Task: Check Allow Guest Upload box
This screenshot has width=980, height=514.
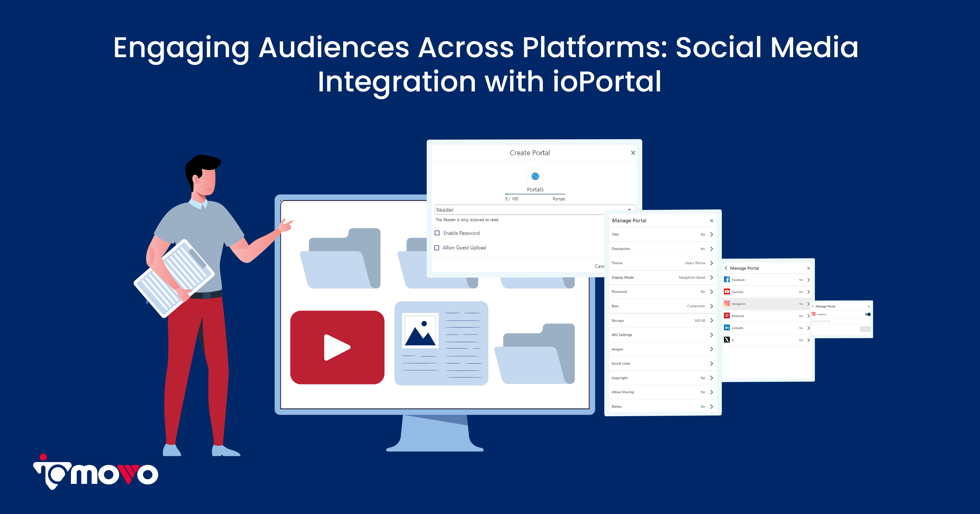Action: [x=437, y=247]
